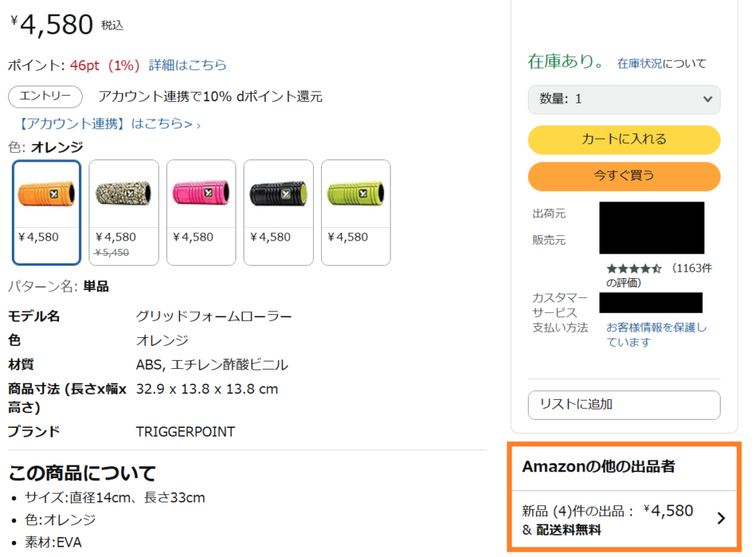This screenshot has height=557, width=756.
Task: Open the 数量 quantity dropdown
Action: click(x=624, y=100)
